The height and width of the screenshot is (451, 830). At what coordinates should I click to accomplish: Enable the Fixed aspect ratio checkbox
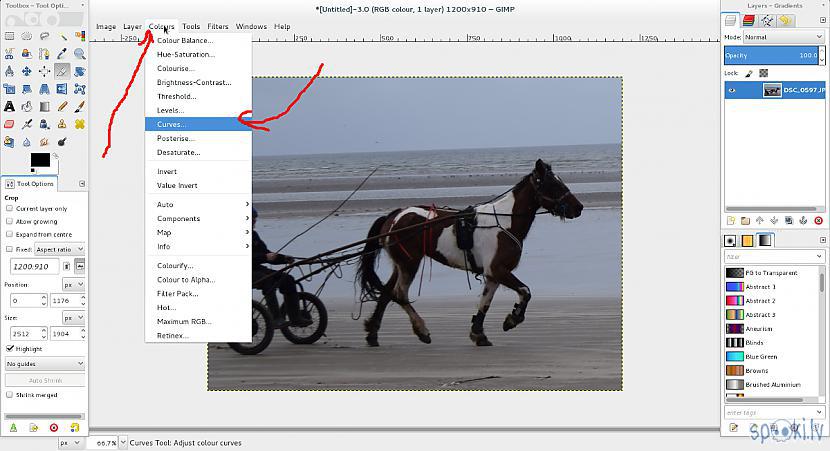[x=10, y=248]
